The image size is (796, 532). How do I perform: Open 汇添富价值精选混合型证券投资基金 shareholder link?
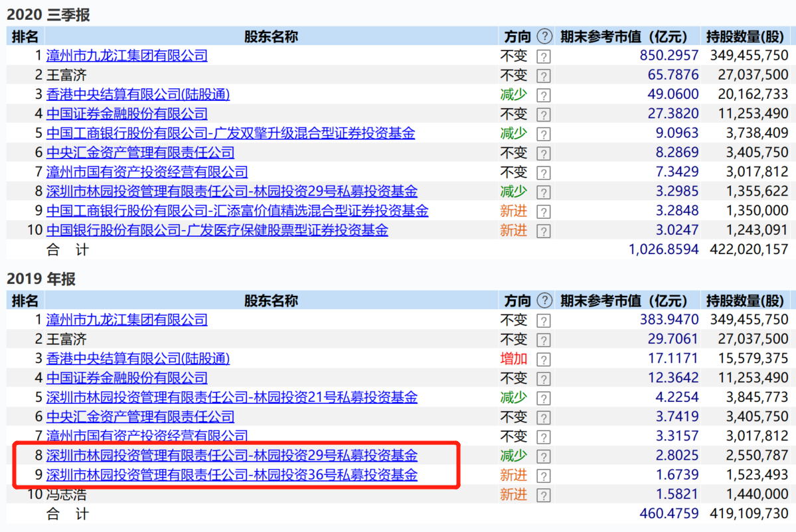pos(237,210)
